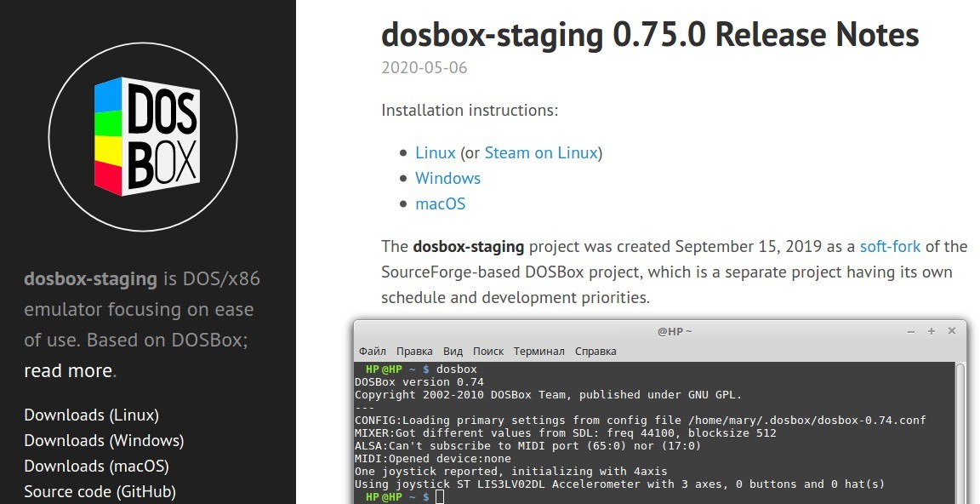
Task: Click the bold dosbox-staging text in the sidebar
Action: click(x=91, y=279)
